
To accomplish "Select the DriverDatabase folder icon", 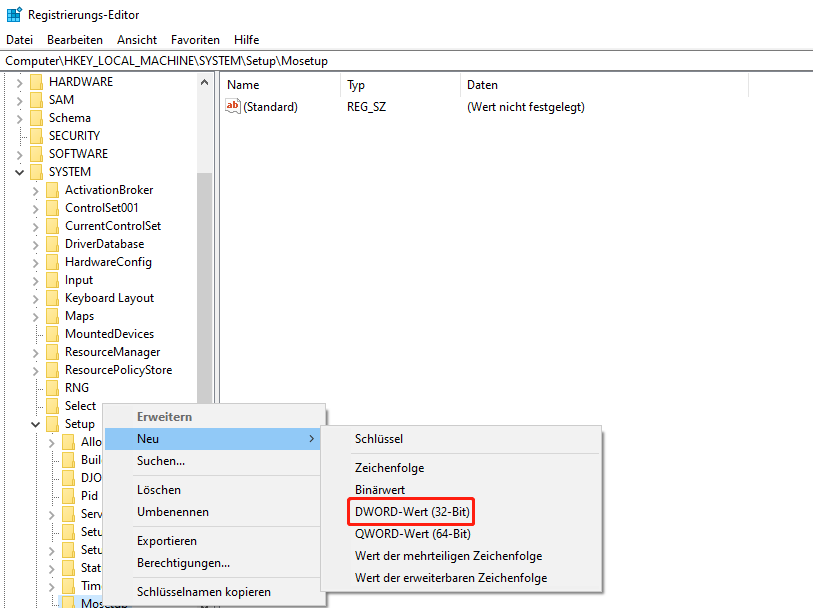I will pyautogui.click(x=52, y=244).
